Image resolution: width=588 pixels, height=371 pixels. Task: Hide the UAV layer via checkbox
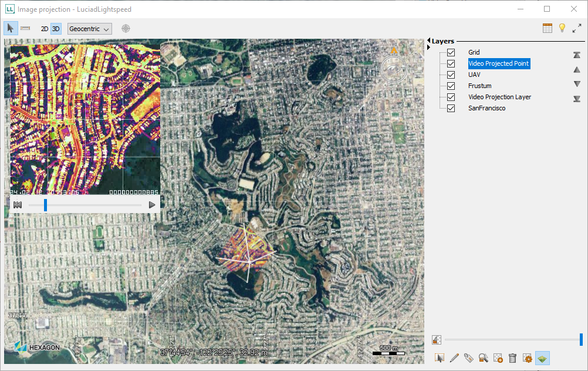(x=451, y=75)
